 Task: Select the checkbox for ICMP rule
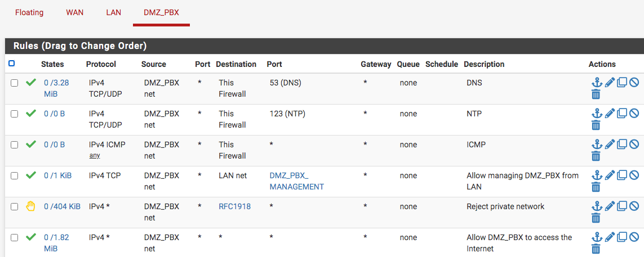point(14,145)
